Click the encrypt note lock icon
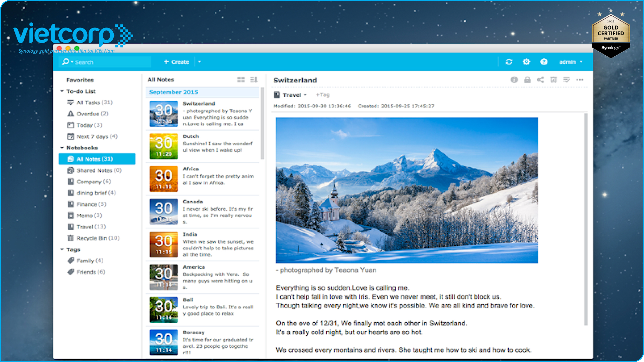Image resolution: width=644 pixels, height=362 pixels. click(x=527, y=80)
